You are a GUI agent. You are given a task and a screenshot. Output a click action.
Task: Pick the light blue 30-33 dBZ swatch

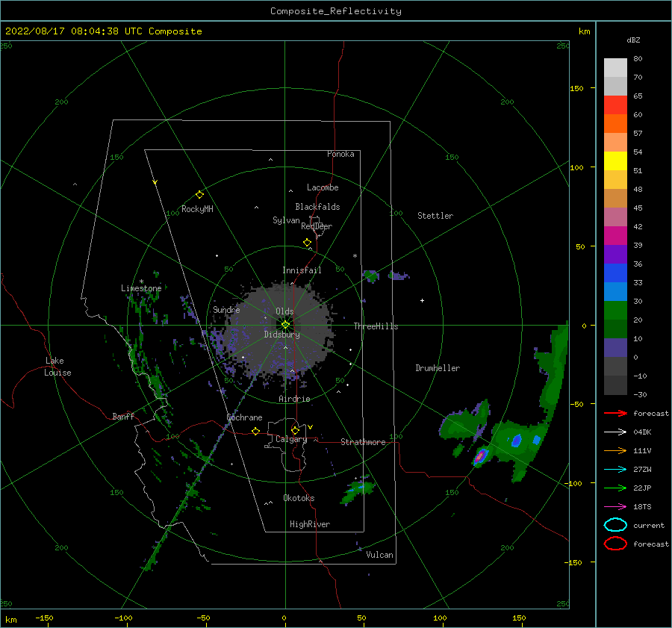point(615,291)
